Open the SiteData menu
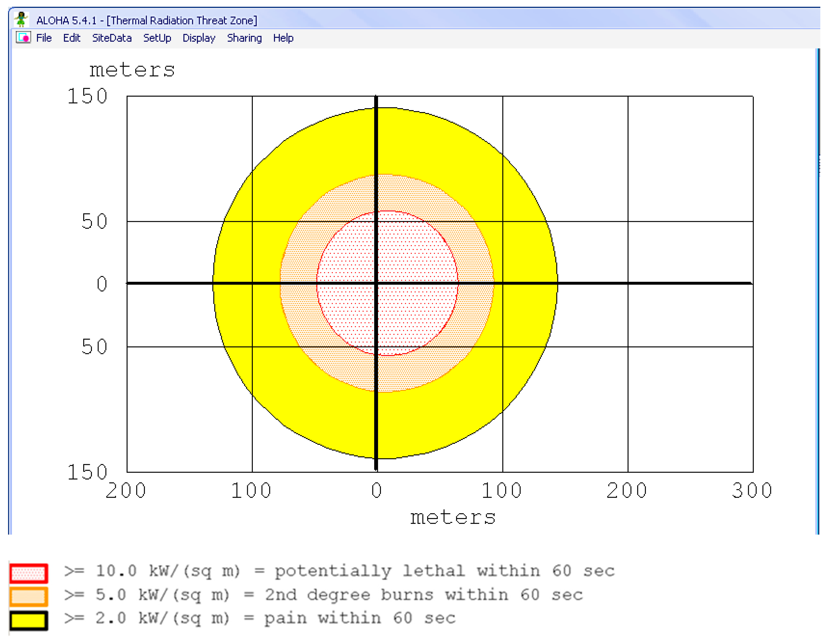This screenshot has height=644, width=825. coord(112,38)
